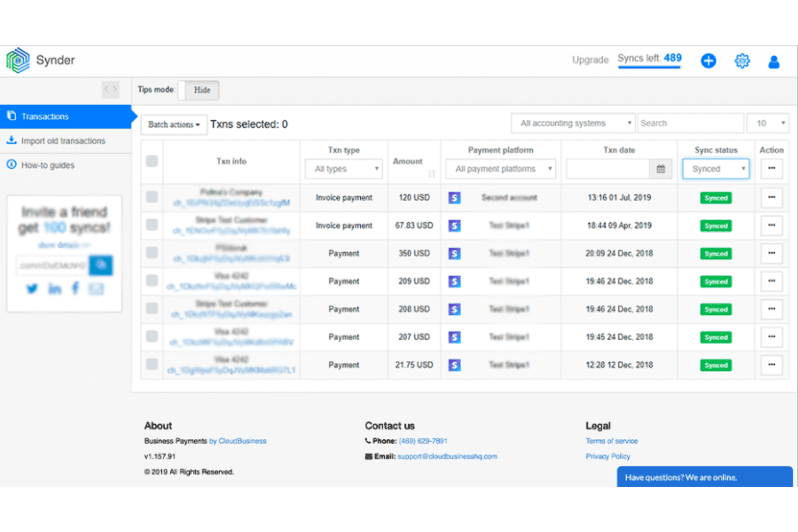Select checkbox for 350 USD transaction
This screenshot has height=532, width=798.
[152, 253]
